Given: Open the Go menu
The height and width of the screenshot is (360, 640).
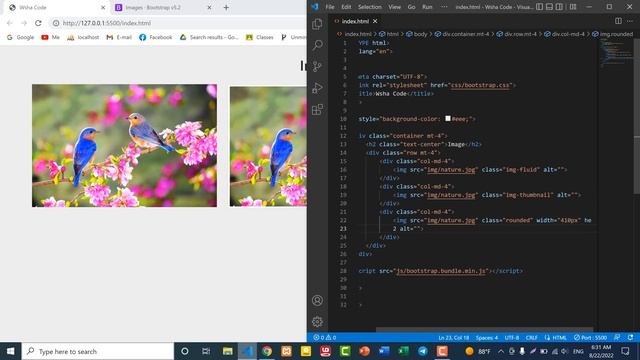Looking at the screenshot, I should pos(411,7).
